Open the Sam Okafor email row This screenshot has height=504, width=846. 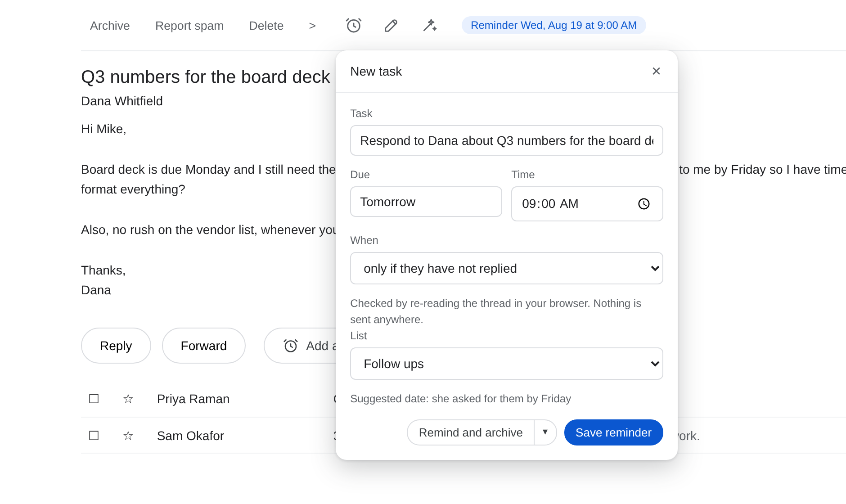(x=208, y=436)
